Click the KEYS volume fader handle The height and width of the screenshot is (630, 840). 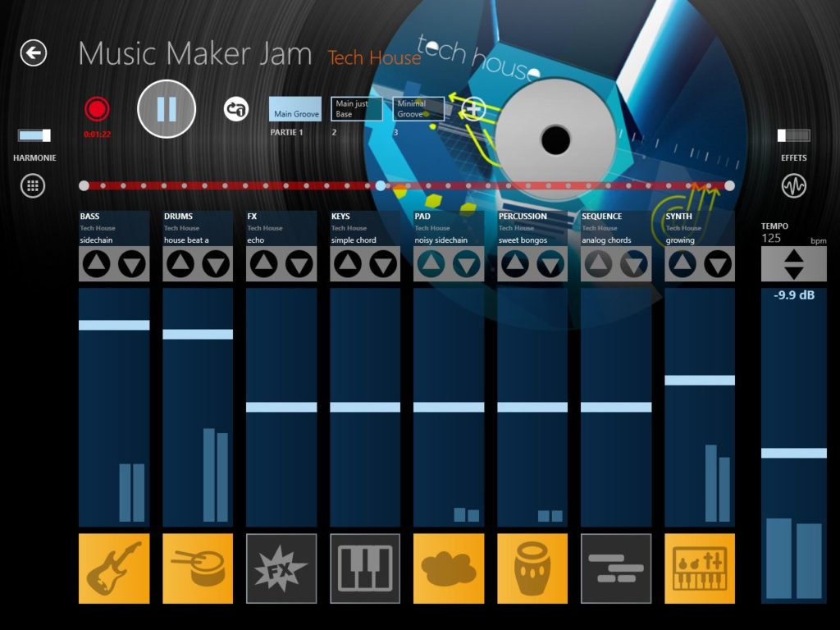point(365,407)
